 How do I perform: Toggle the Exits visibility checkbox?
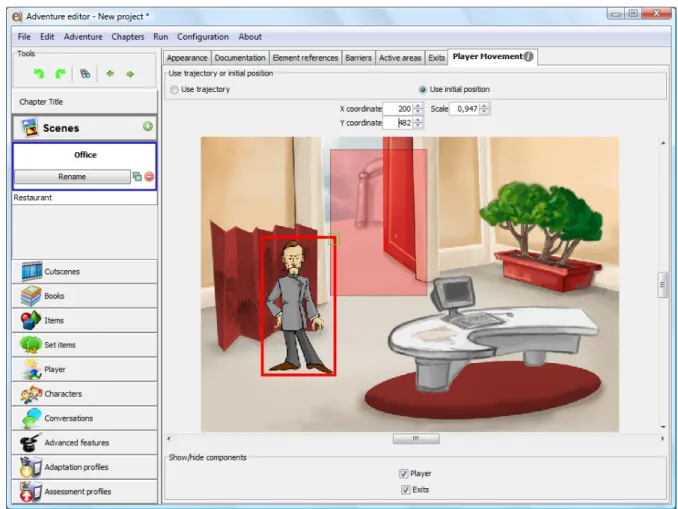coord(406,490)
